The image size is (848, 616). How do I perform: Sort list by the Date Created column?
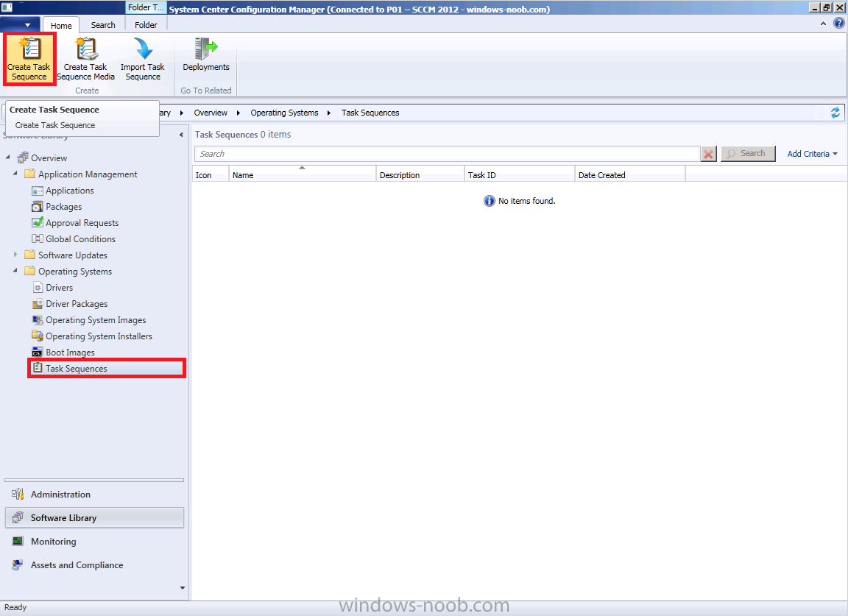[630, 174]
